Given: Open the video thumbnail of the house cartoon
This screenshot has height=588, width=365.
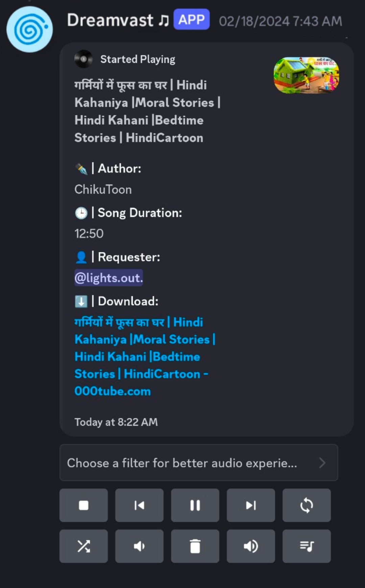Looking at the screenshot, I should pos(306,75).
